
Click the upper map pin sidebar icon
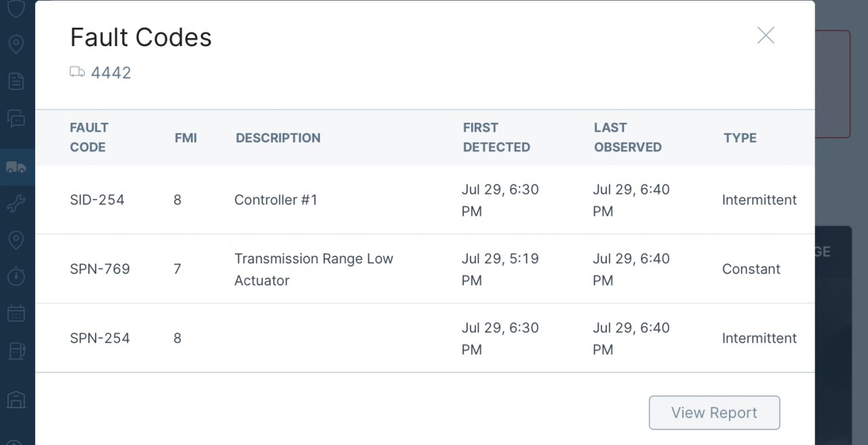16,44
